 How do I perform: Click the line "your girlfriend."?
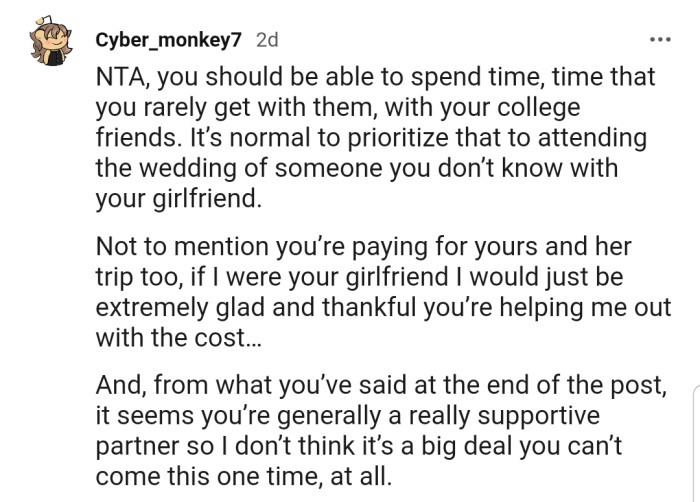tap(178, 198)
